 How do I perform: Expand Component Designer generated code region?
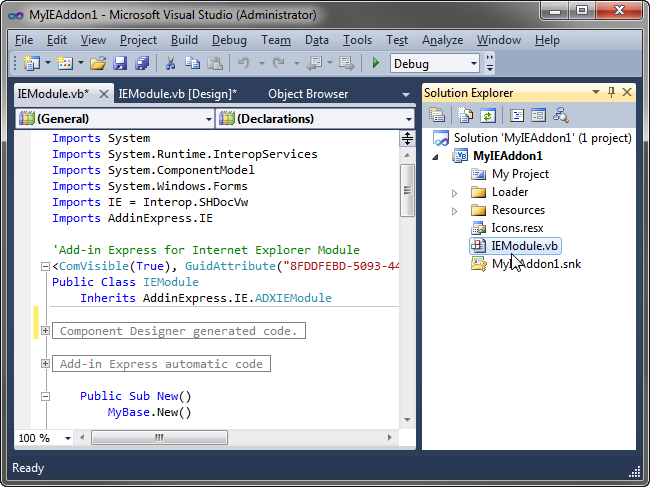click(46, 330)
